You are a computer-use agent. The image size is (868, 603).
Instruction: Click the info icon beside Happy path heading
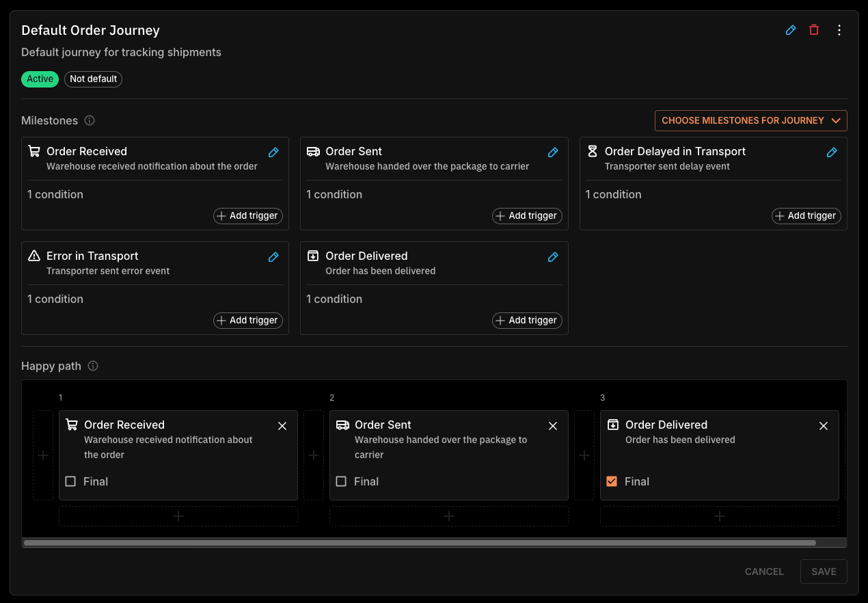tap(92, 366)
